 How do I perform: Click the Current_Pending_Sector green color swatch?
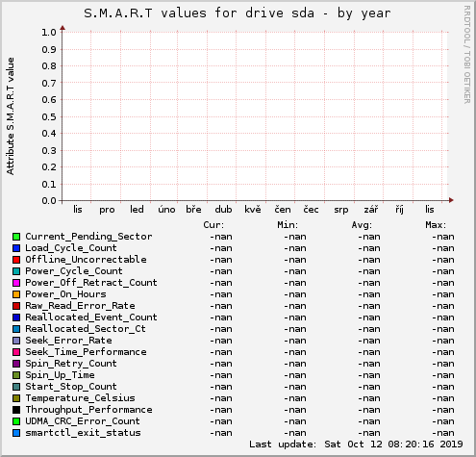tap(16, 237)
